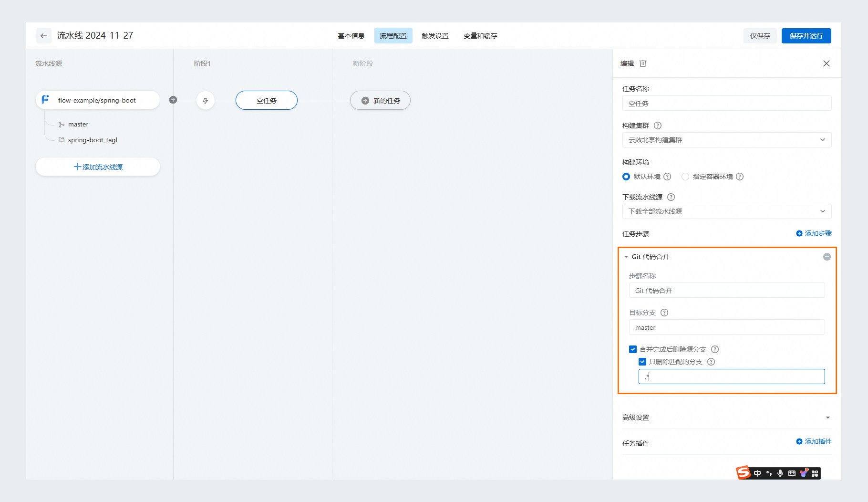The height and width of the screenshot is (502, 868).
Task: Click the 保存并运行 button
Action: click(x=806, y=36)
